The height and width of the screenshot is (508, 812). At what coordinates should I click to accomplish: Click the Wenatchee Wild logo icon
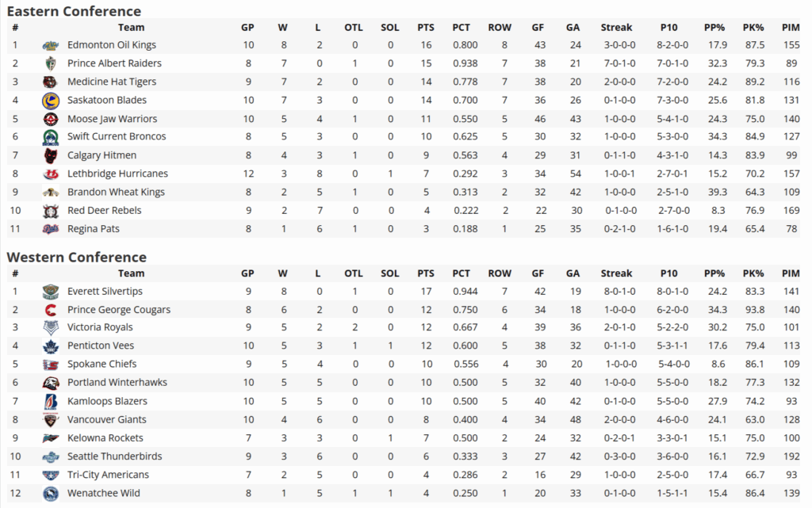click(51, 493)
